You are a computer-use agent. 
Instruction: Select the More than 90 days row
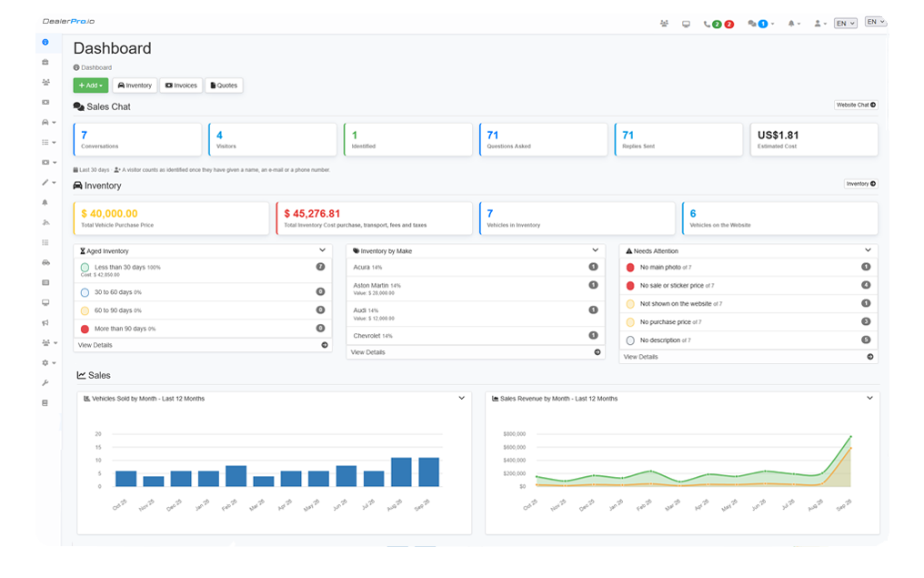(203, 330)
